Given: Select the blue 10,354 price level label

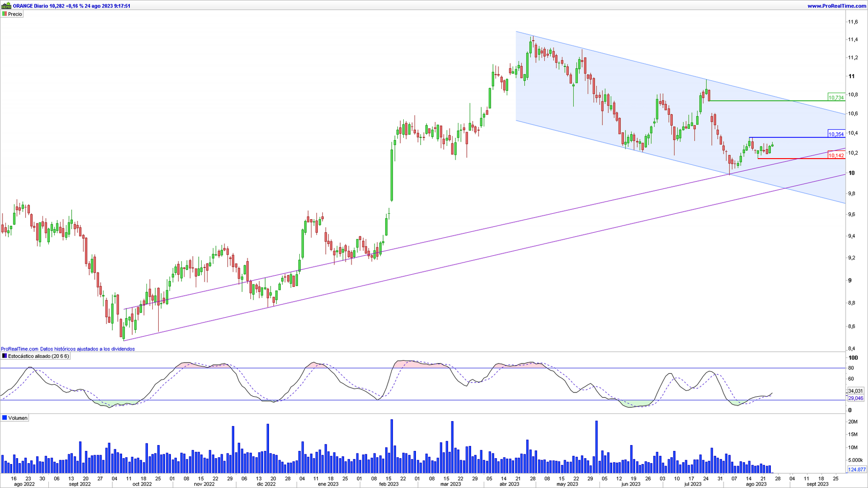Looking at the screenshot, I should 836,134.
